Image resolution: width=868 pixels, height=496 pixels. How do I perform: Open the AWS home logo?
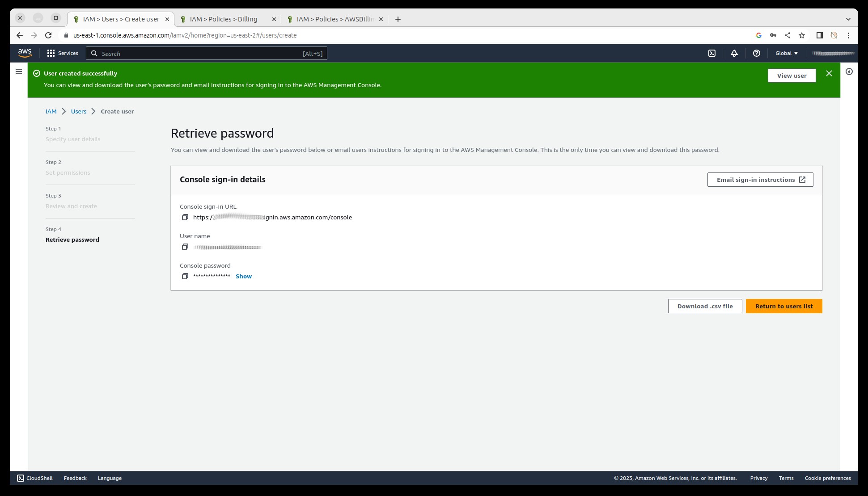pos(25,53)
